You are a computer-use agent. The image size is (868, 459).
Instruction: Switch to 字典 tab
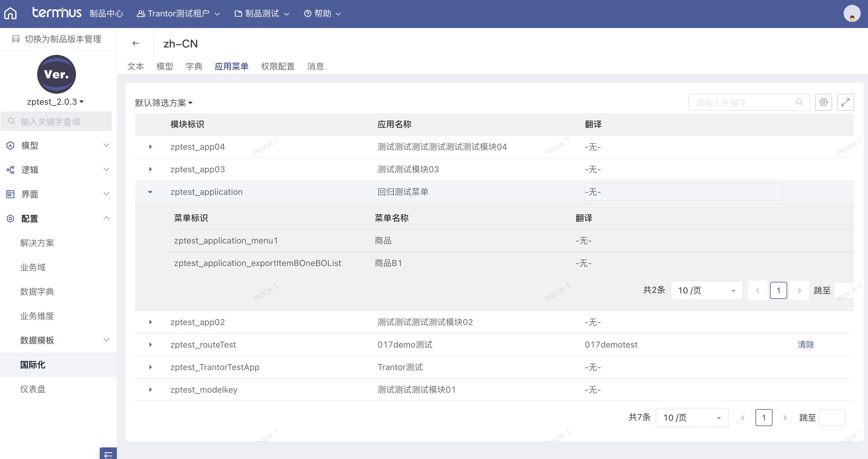pyautogui.click(x=194, y=66)
